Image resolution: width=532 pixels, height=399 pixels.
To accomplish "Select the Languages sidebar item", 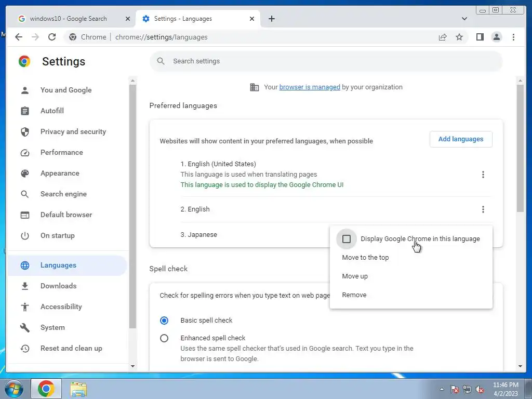I will [66, 265].
